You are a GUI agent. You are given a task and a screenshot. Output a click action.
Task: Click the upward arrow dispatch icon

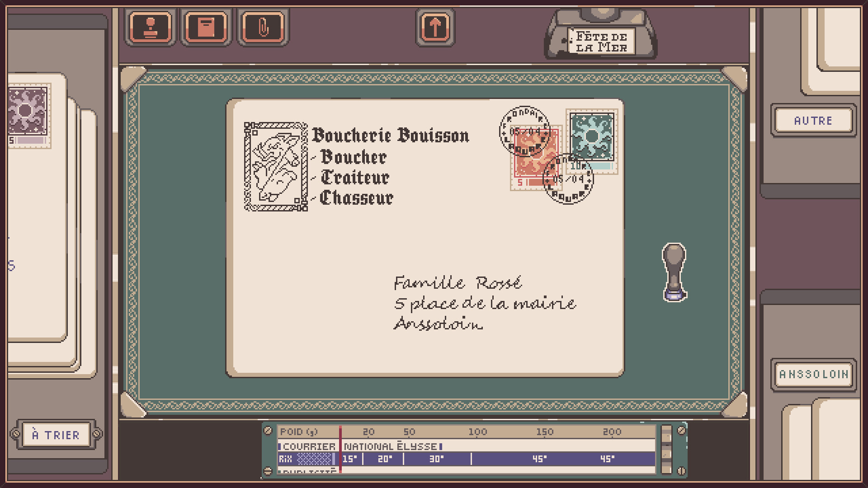435,28
